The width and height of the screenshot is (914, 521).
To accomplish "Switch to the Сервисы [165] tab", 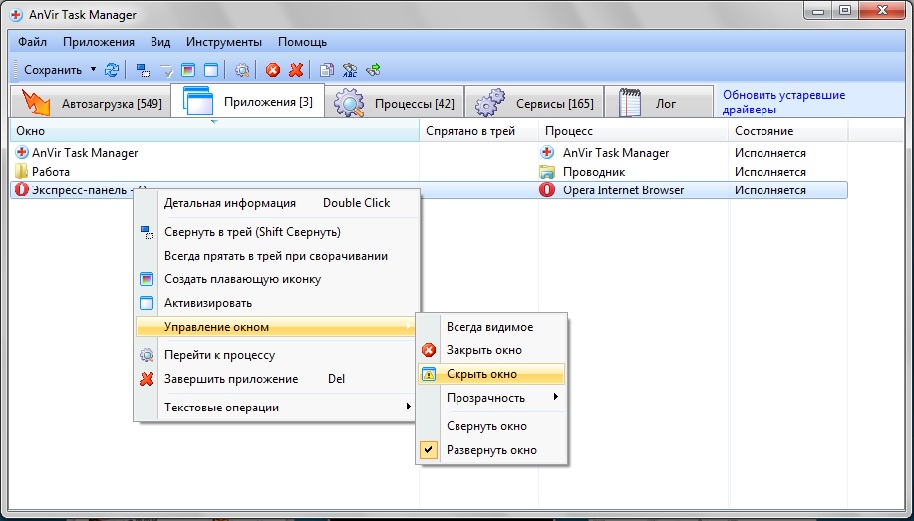I will [x=534, y=103].
